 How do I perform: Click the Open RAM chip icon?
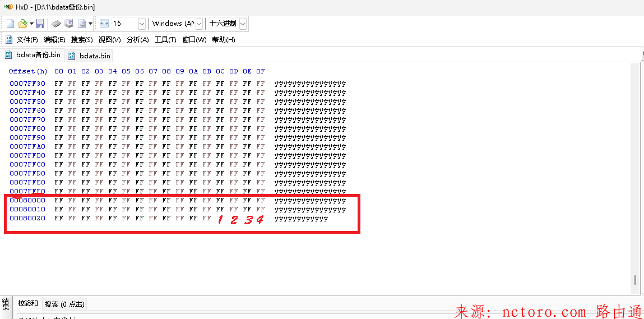[56, 24]
